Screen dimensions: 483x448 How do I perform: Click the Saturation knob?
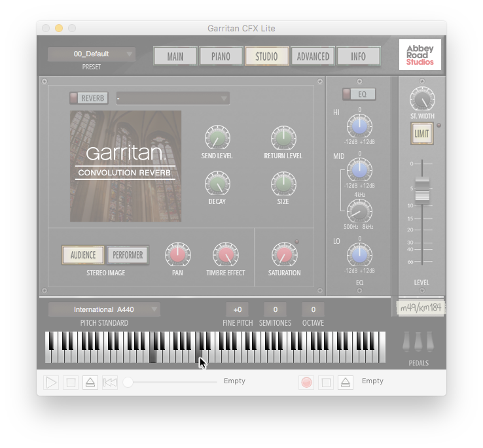[284, 254]
